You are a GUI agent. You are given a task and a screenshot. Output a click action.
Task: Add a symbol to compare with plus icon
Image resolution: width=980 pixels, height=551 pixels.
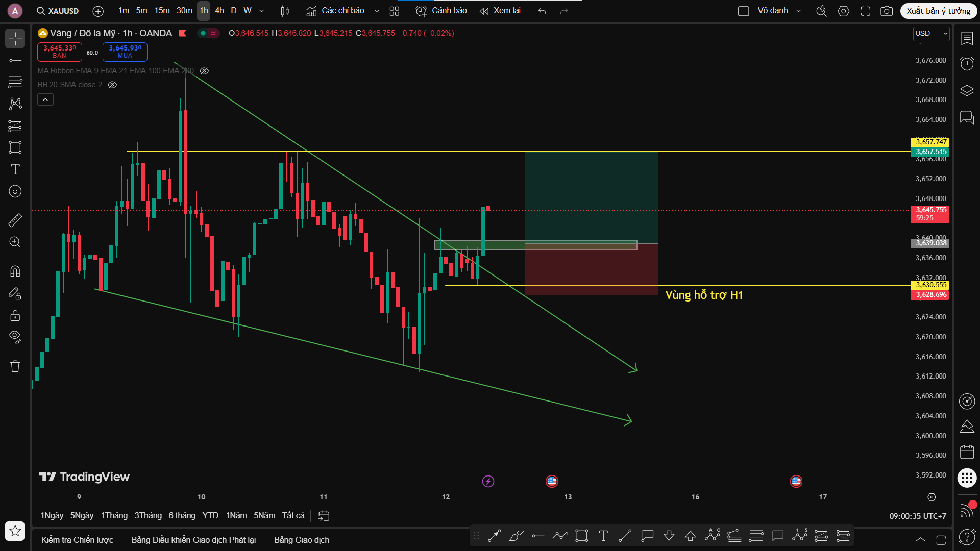click(98, 11)
